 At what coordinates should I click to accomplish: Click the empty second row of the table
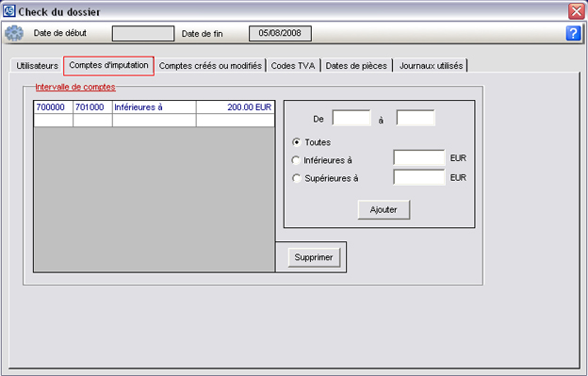(x=155, y=121)
